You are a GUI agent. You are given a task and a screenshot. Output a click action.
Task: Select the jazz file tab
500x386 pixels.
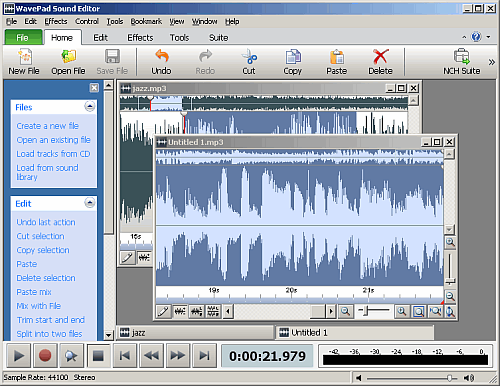(x=195, y=333)
